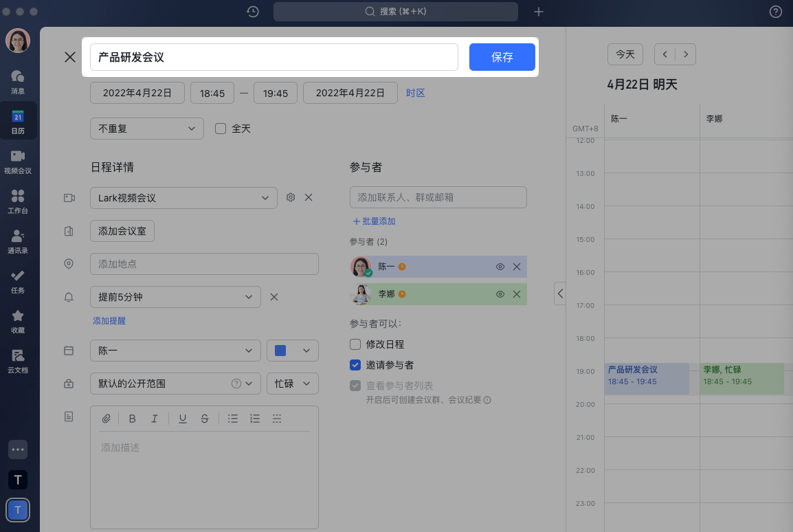Open the 忙碌 status dropdown

(x=292, y=384)
